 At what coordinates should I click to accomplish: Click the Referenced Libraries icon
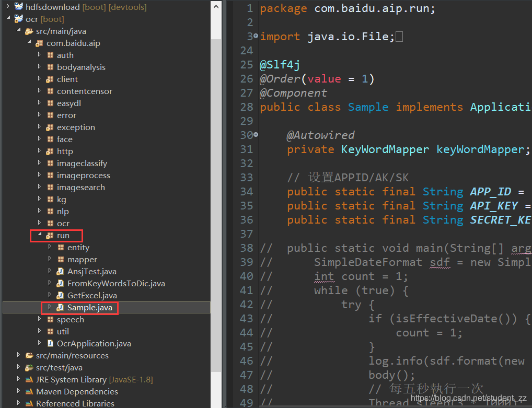(x=29, y=403)
